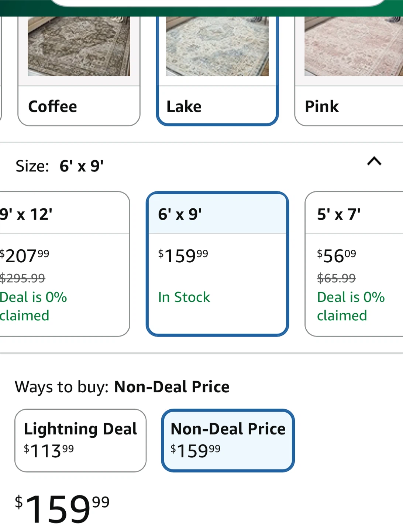This screenshot has width=403, height=532.
Task: Tap the Lake rug thumbnail image
Action: tap(217, 47)
